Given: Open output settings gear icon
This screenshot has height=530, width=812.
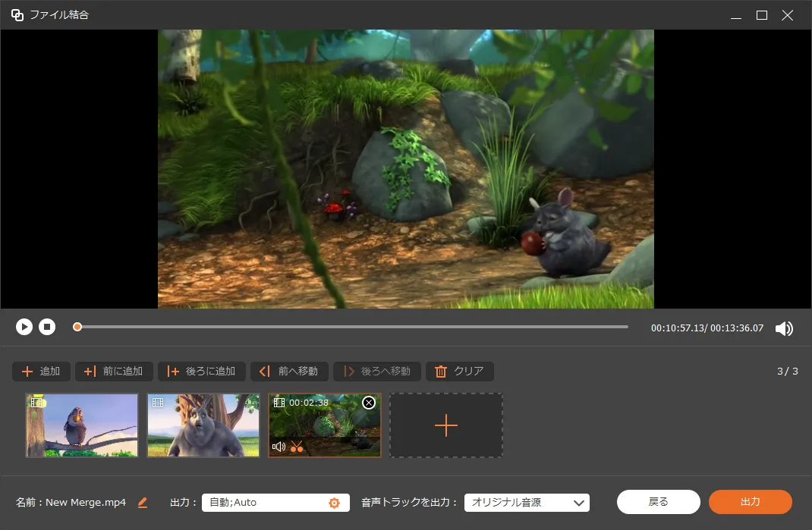Looking at the screenshot, I should click(334, 503).
